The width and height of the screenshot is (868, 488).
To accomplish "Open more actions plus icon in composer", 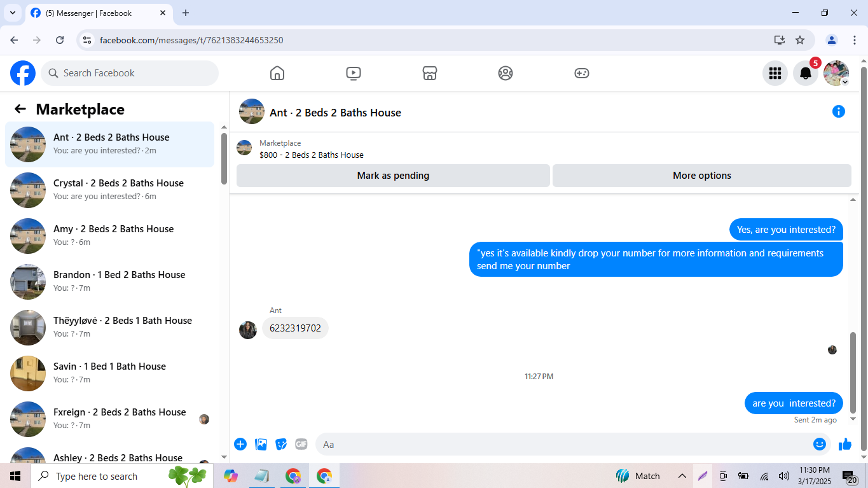I will [240, 444].
